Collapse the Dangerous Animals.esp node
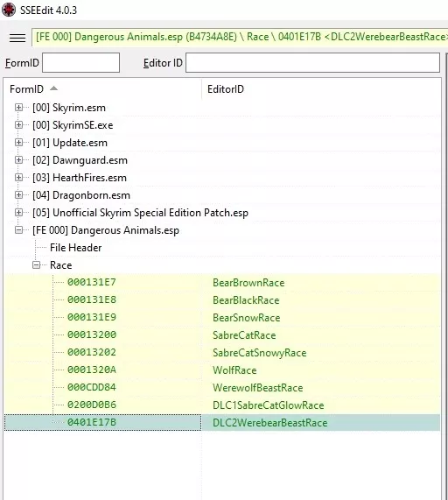Image resolution: width=448 pixels, height=500 pixels. (x=18, y=230)
